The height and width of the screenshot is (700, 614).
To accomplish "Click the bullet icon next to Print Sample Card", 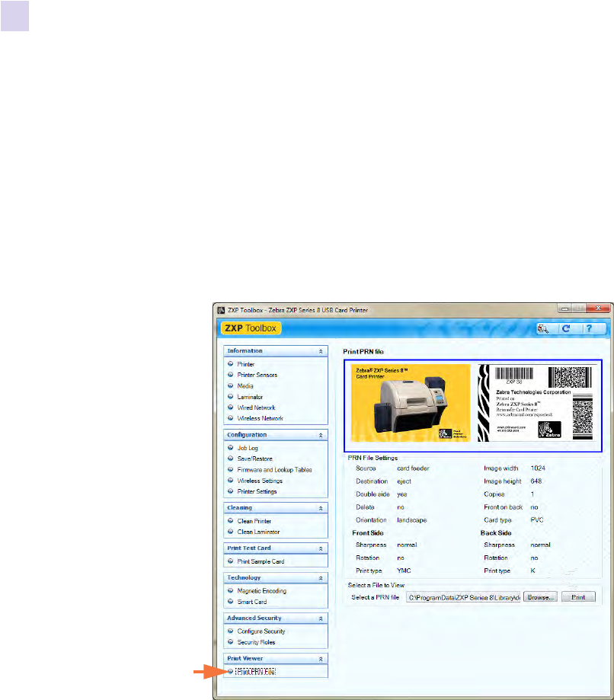I will pos(230,561).
